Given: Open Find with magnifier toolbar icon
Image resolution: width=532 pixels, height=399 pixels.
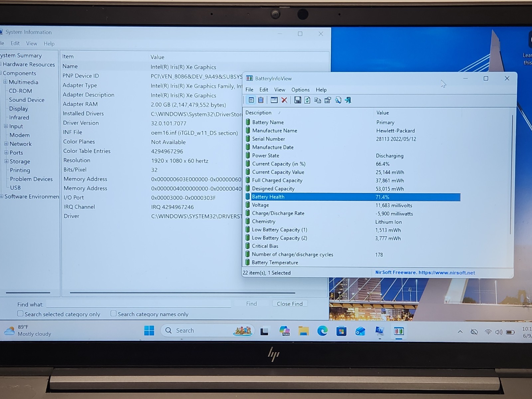Looking at the screenshot, I should pos(338,100).
